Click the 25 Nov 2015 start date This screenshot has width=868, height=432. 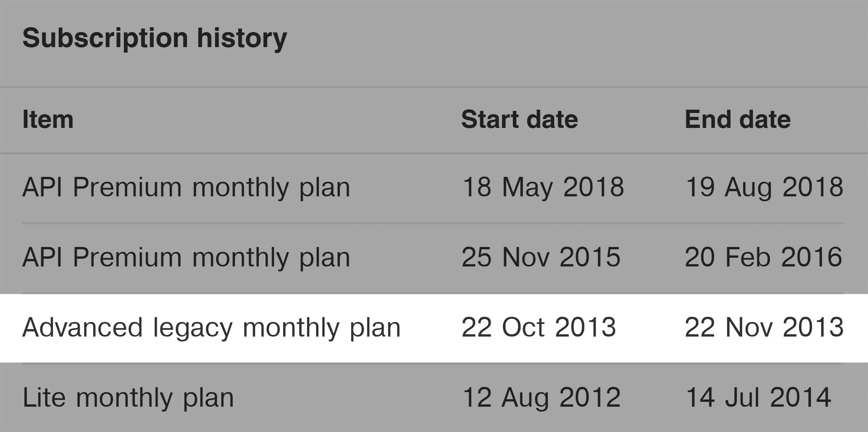click(541, 257)
